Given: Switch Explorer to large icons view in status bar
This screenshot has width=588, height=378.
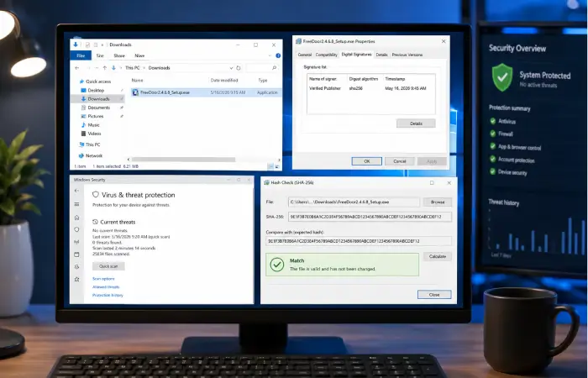Looking at the screenshot, I should 277,166.
